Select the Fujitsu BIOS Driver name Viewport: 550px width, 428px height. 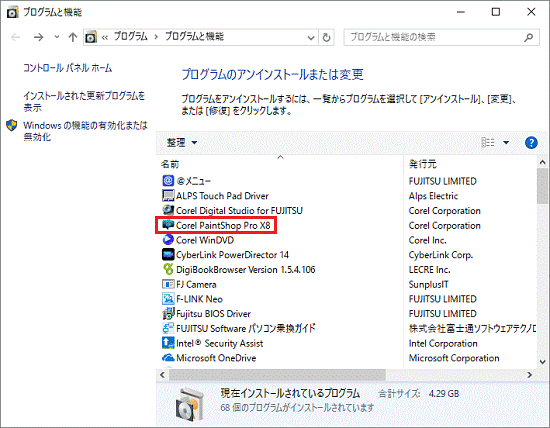213,314
